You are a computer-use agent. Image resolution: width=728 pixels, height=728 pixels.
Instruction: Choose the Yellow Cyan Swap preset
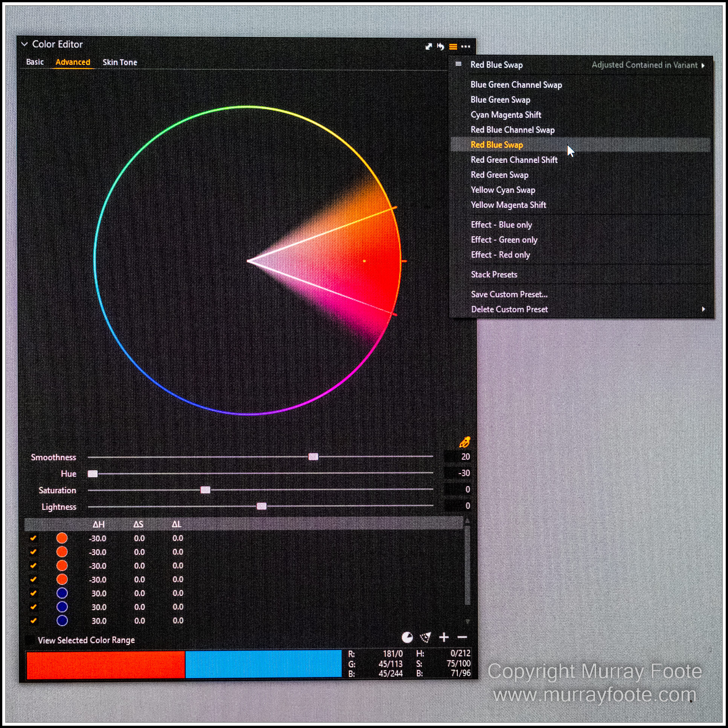click(503, 190)
